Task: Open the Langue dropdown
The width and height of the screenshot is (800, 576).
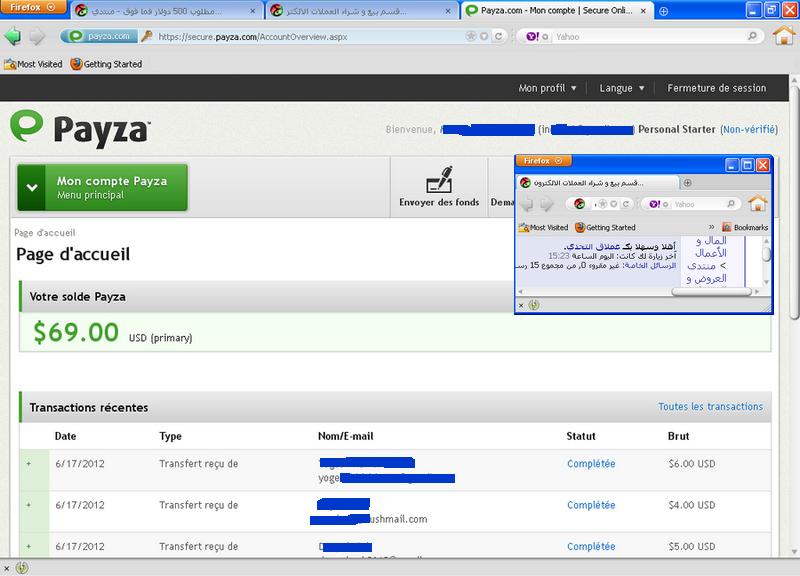Action: point(621,88)
